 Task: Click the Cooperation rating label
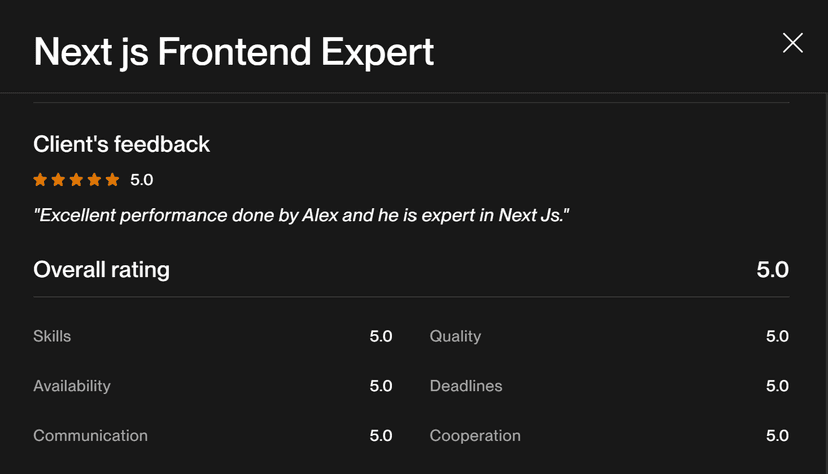tap(475, 436)
